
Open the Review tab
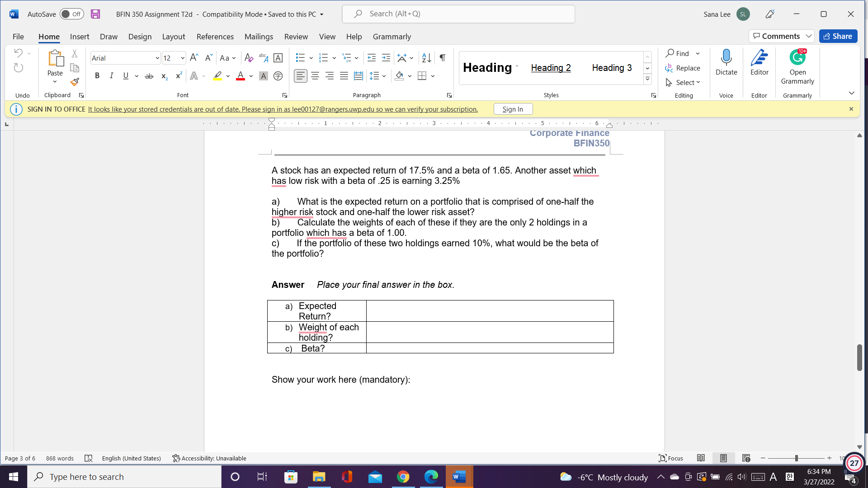coord(296,37)
